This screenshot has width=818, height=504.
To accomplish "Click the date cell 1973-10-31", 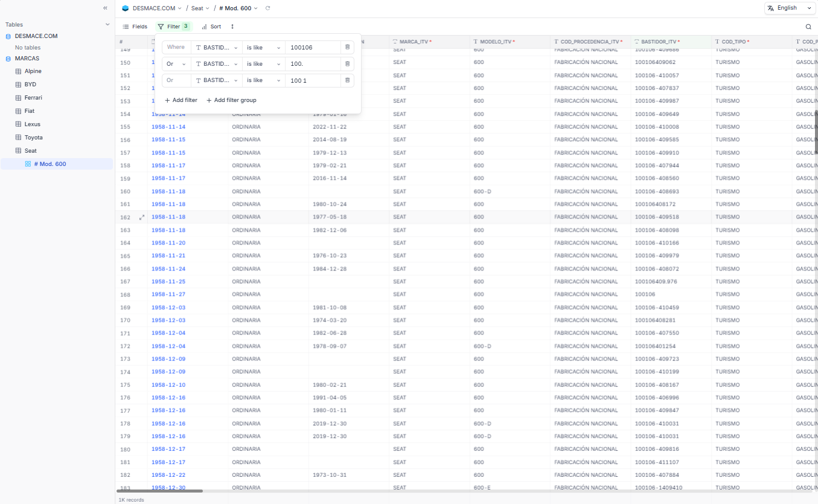I will [x=349, y=475].
